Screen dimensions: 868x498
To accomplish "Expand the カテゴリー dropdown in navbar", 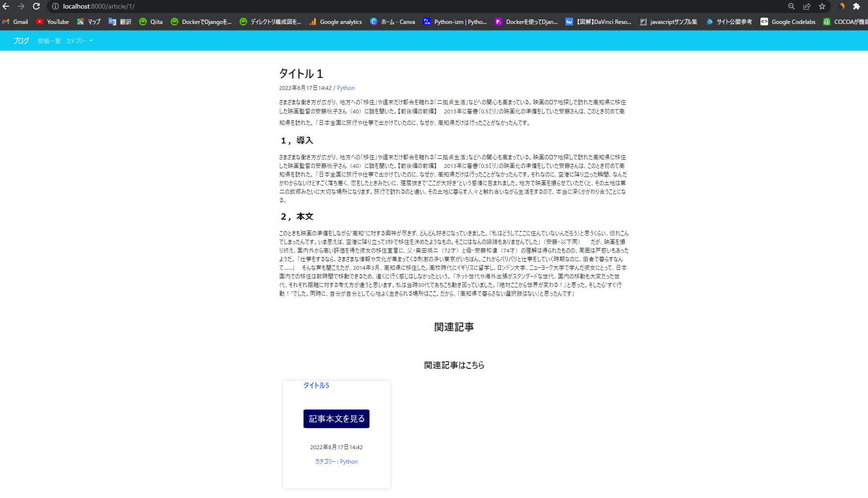I will 80,41.
